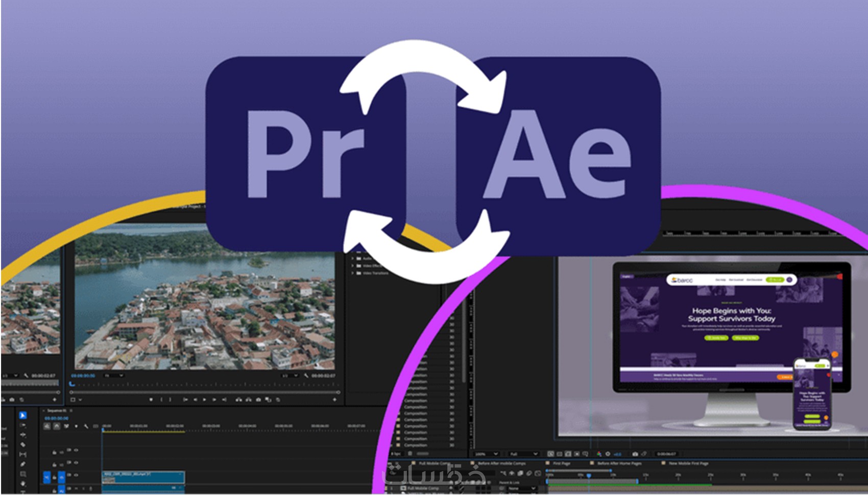Open Comparison View in Program monitor

click(x=268, y=400)
